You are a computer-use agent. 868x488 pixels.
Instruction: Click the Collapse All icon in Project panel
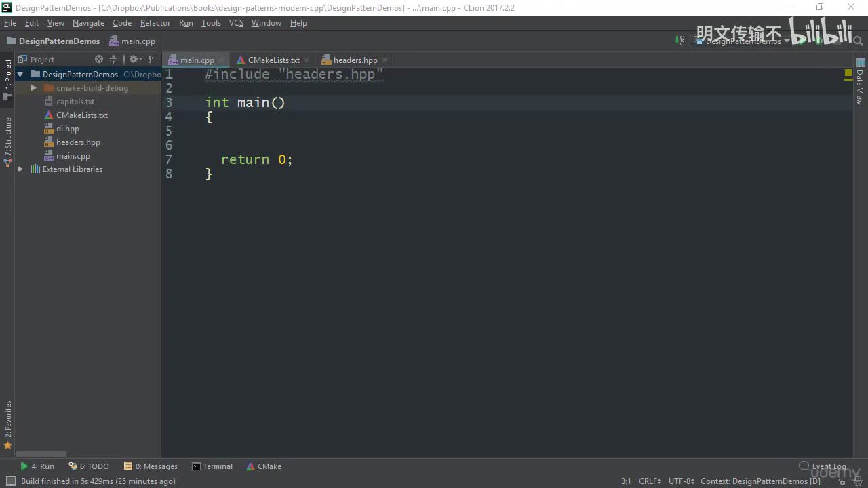pyautogui.click(x=113, y=60)
